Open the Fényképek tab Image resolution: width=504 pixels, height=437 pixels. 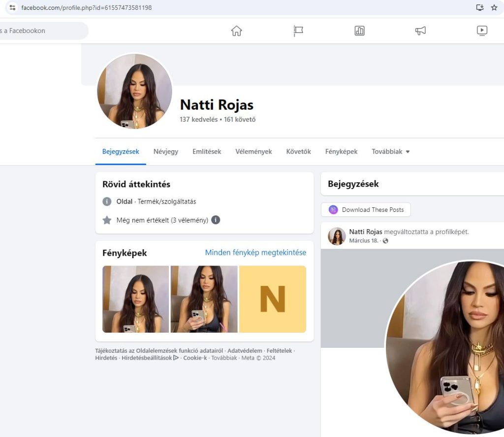tap(342, 152)
